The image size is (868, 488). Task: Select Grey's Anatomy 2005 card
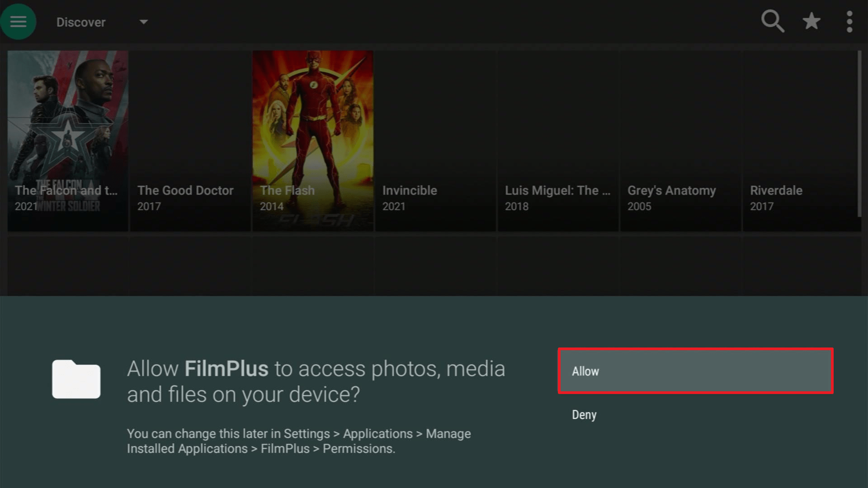pos(680,141)
